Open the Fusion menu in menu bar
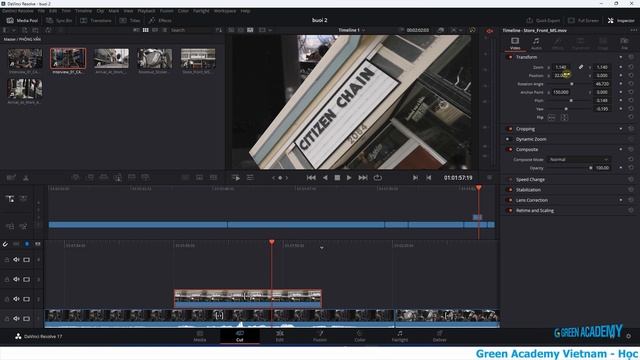The image size is (640, 360). click(166, 11)
